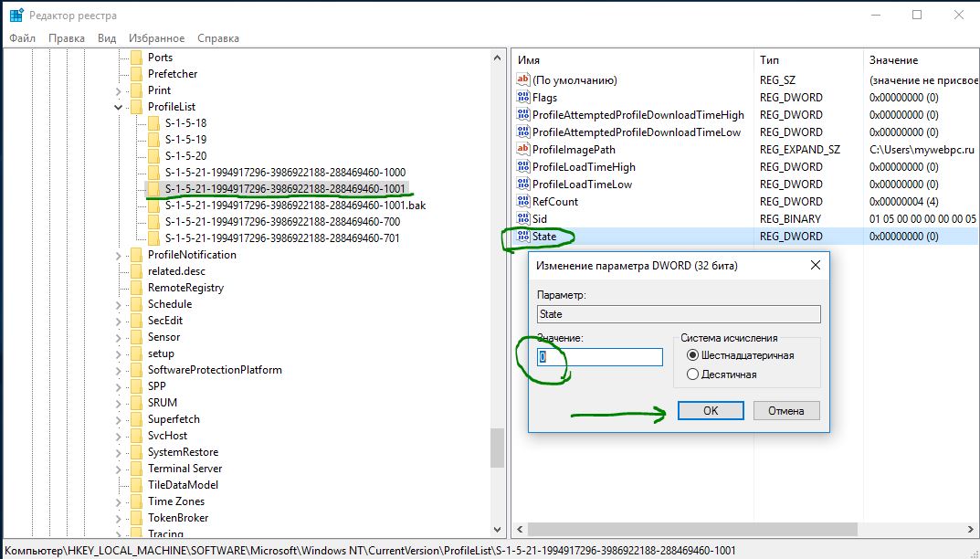Select the Шестнадцатеричная radio button
Screen dimensions: 980x559
[692, 355]
